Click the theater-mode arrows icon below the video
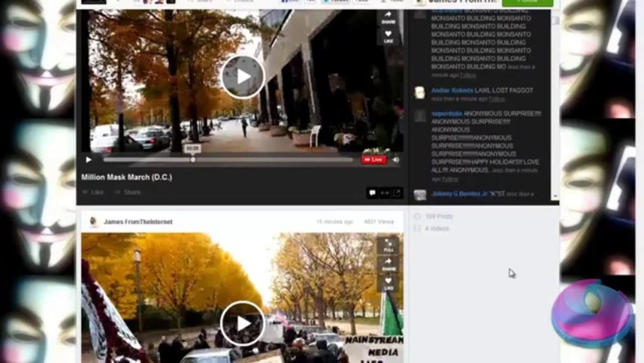 (385, 193)
